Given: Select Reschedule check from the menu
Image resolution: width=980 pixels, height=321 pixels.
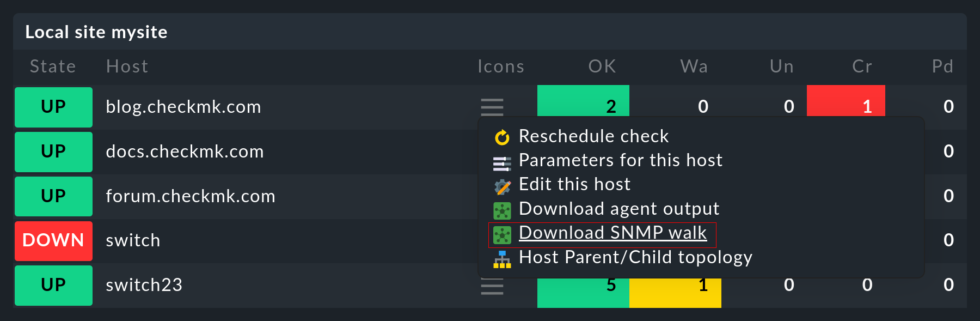Looking at the screenshot, I should click(x=593, y=136).
